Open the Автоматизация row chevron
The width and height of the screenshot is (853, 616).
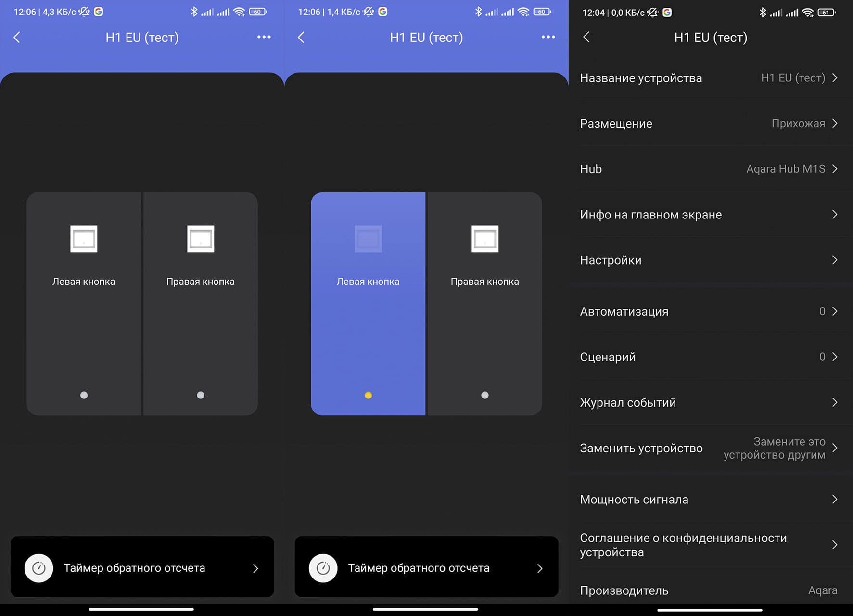(835, 311)
